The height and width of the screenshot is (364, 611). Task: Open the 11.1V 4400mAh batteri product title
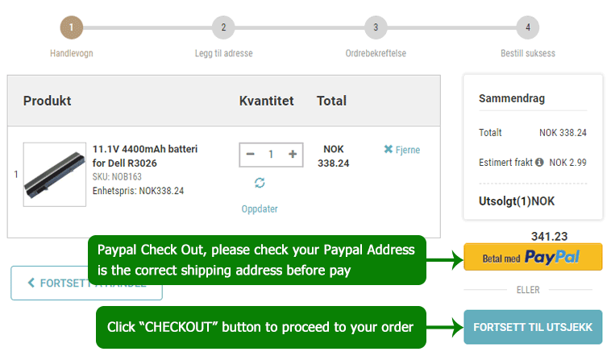[x=144, y=156]
